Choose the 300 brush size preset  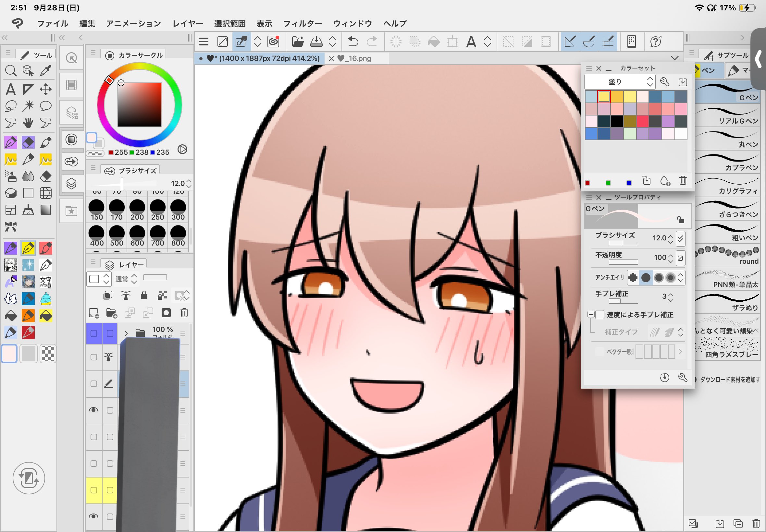tap(178, 210)
